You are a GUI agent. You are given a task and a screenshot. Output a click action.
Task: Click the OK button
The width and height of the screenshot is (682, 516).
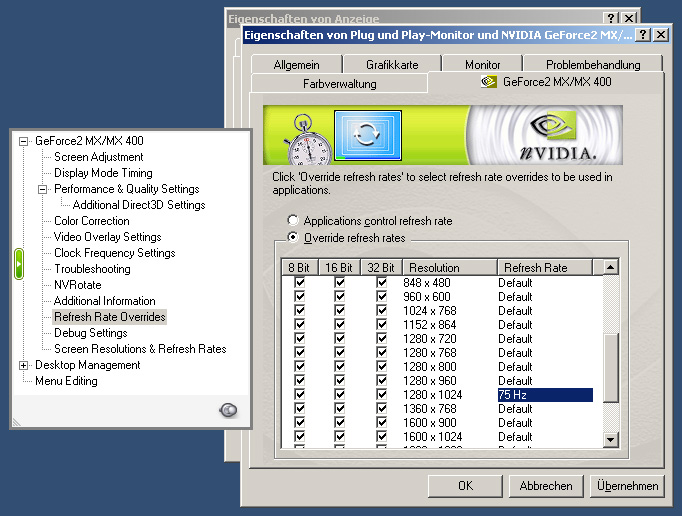465,486
